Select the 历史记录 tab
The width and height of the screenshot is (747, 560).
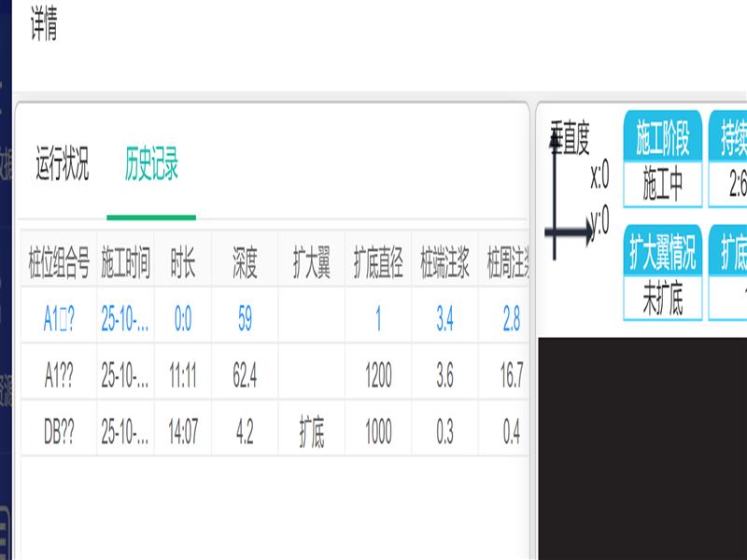click(151, 165)
